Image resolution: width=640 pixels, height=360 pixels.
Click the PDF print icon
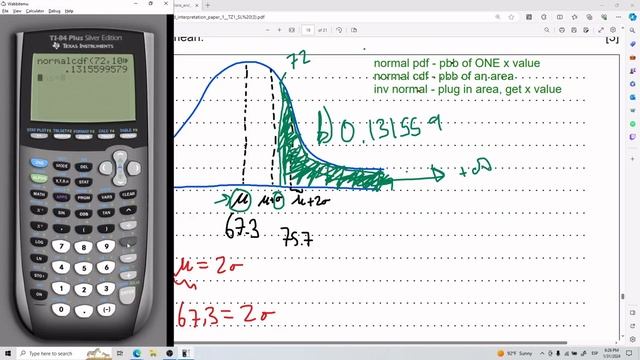pos(562,30)
